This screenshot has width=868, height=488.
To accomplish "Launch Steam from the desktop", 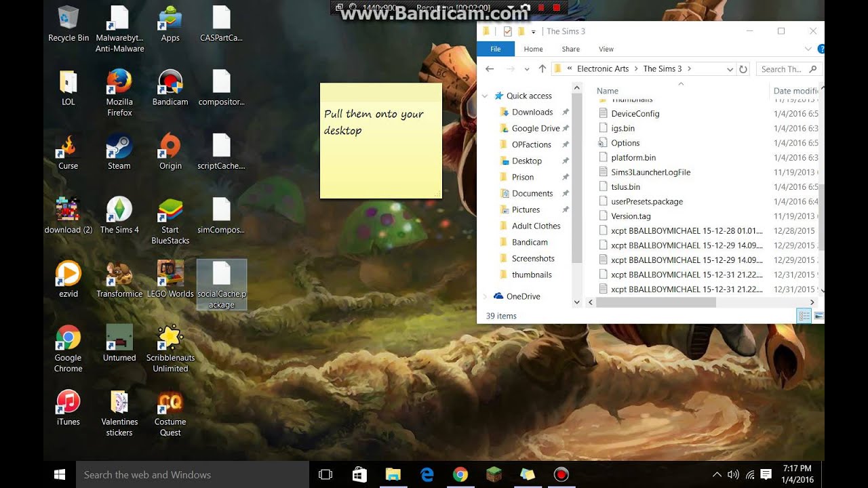I will (119, 152).
